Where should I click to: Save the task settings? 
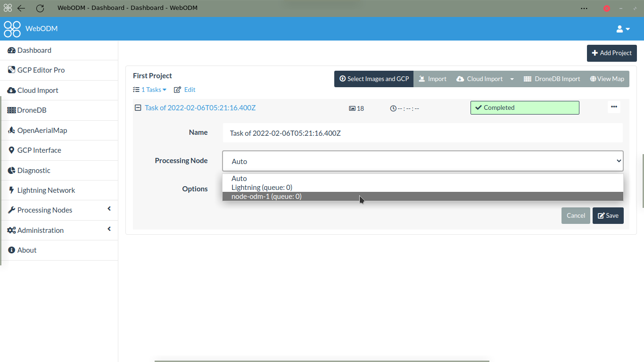(x=608, y=215)
